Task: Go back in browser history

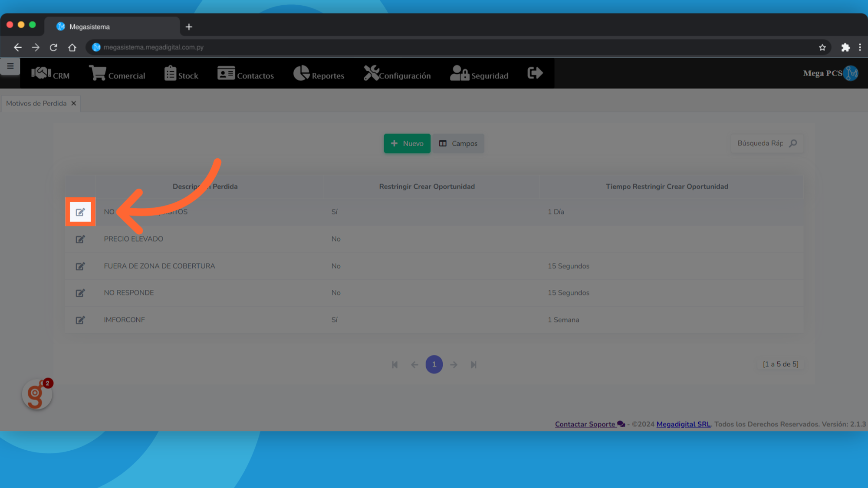Action: pos(18,47)
